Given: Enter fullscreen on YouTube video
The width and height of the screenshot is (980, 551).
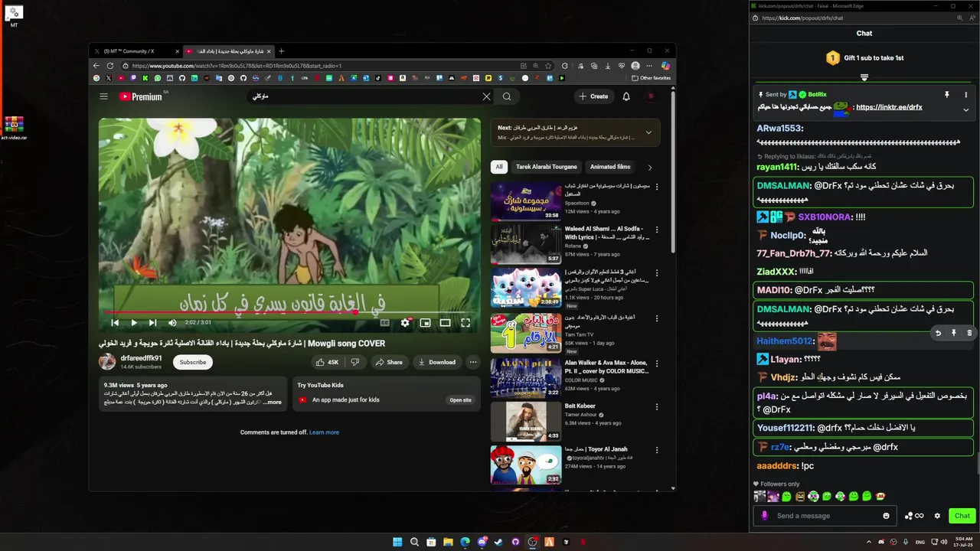Looking at the screenshot, I should pos(465,323).
